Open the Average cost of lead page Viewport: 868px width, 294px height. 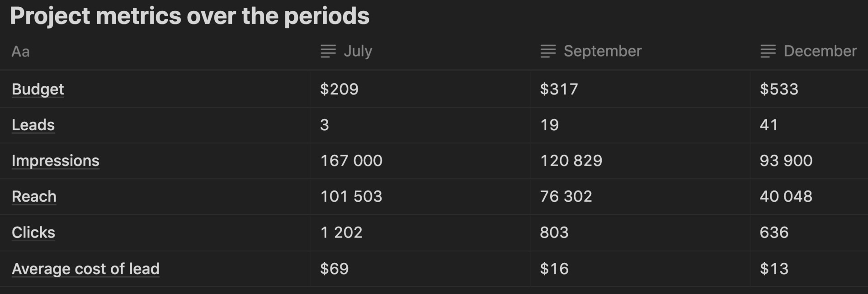pyautogui.click(x=85, y=269)
